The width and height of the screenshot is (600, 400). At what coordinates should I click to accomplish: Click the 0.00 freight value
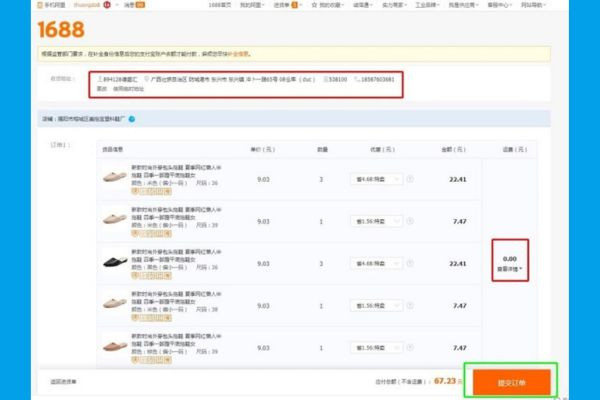510,259
